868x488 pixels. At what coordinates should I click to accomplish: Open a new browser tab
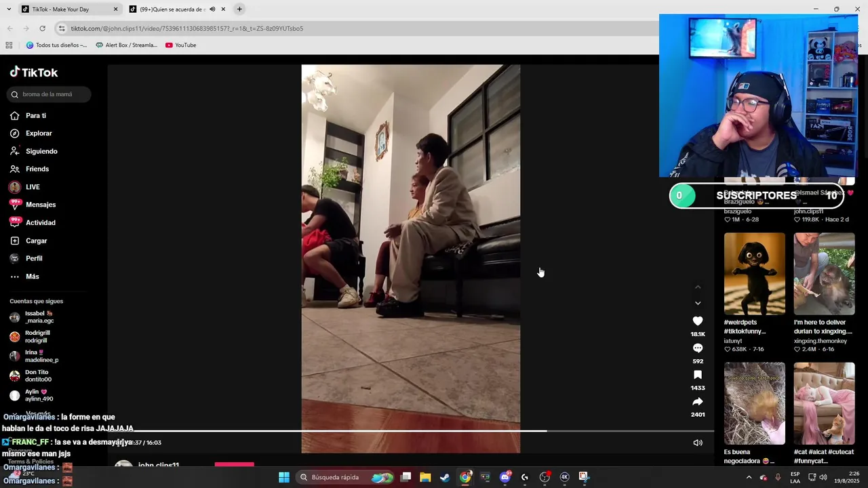point(239,9)
